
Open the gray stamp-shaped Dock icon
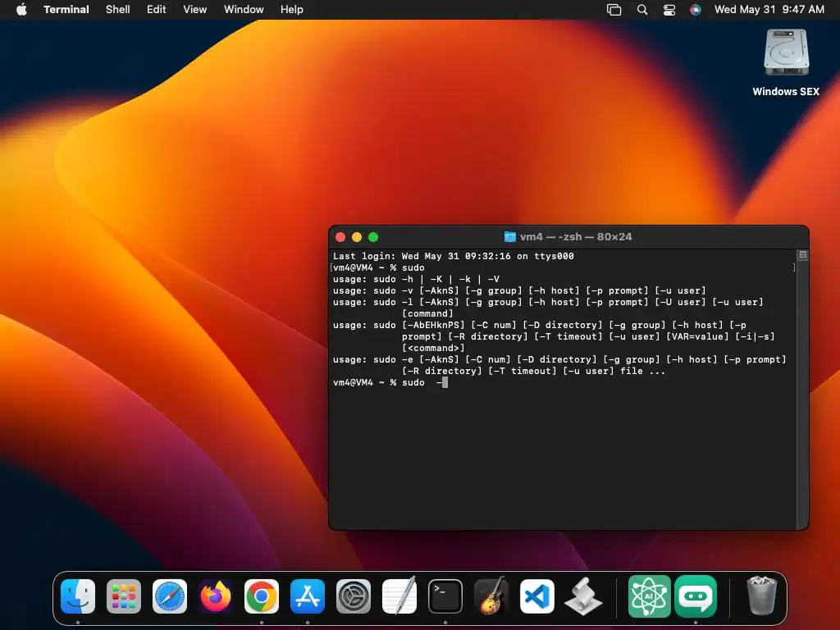583,596
